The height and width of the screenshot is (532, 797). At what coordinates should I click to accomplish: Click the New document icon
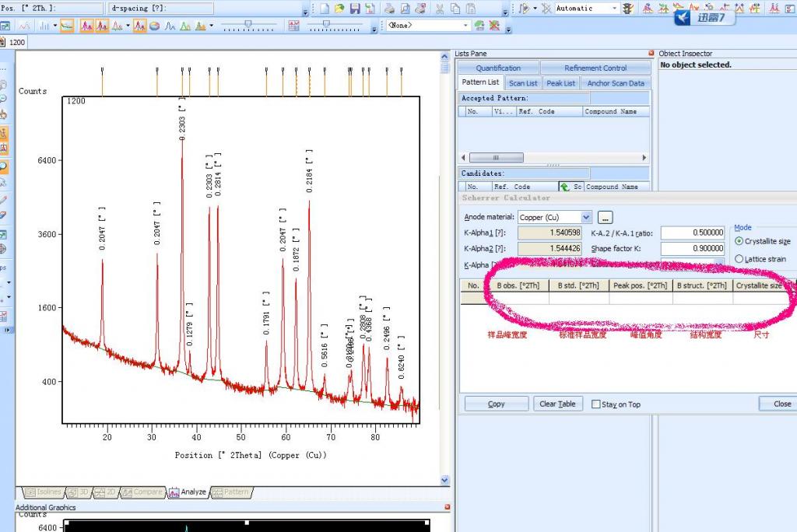[325, 9]
